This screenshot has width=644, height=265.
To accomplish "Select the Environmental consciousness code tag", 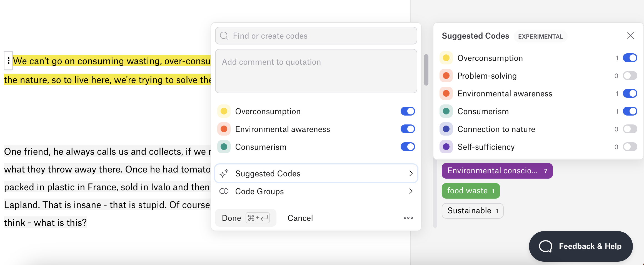I will point(497,171).
